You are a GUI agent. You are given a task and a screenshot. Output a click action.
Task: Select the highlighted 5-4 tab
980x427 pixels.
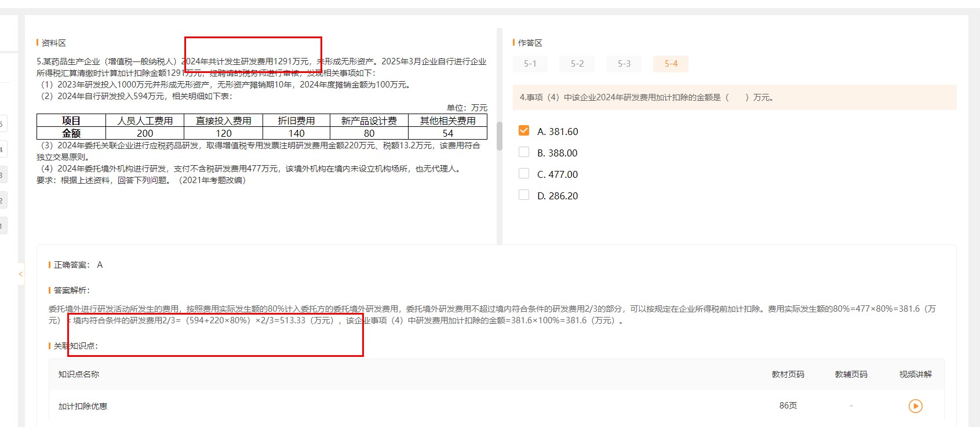(x=671, y=64)
